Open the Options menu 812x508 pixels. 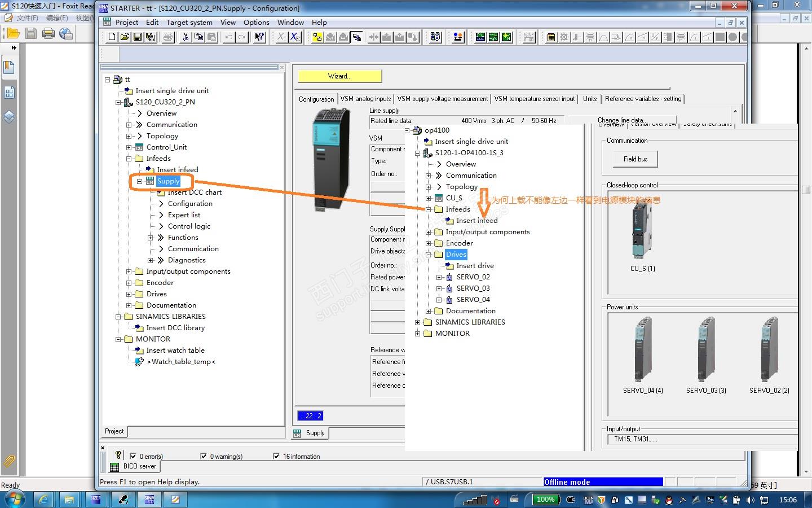coord(257,23)
